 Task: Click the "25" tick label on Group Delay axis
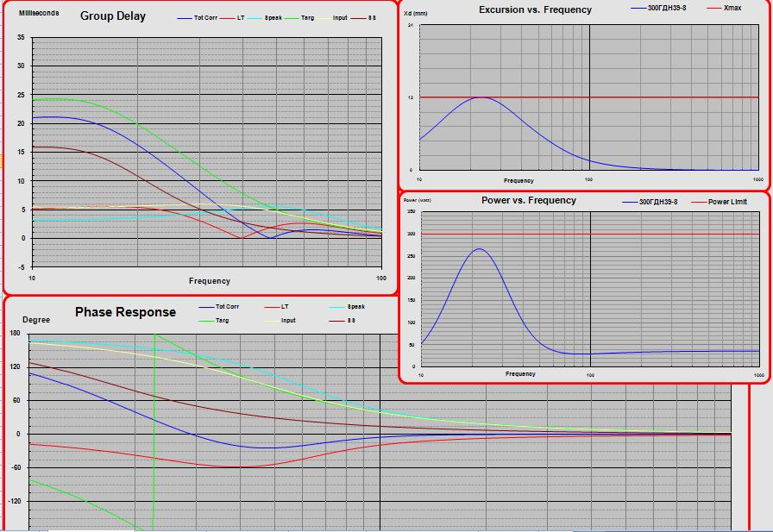click(21, 95)
